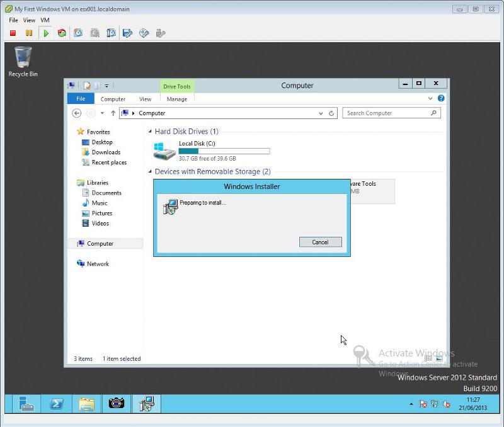Open Documents library

tap(106, 193)
